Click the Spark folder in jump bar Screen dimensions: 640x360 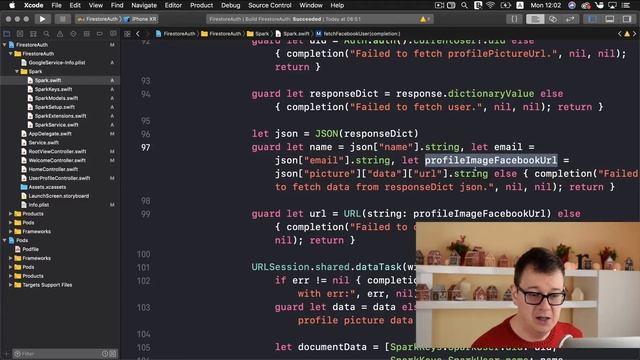point(258,34)
